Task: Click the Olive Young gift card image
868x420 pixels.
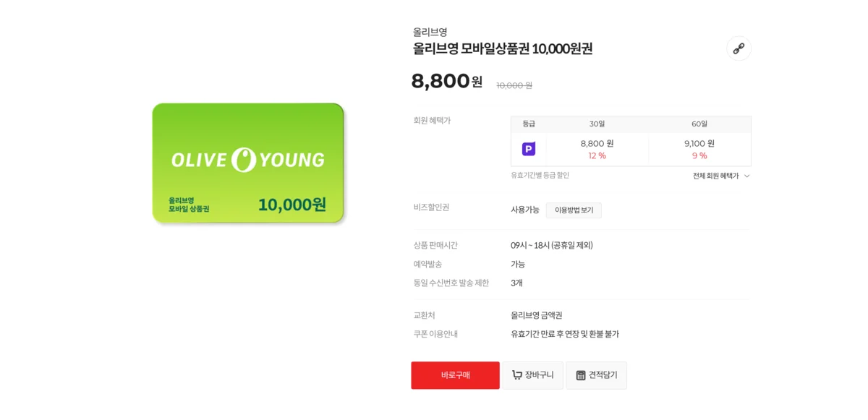Action: tap(247, 161)
